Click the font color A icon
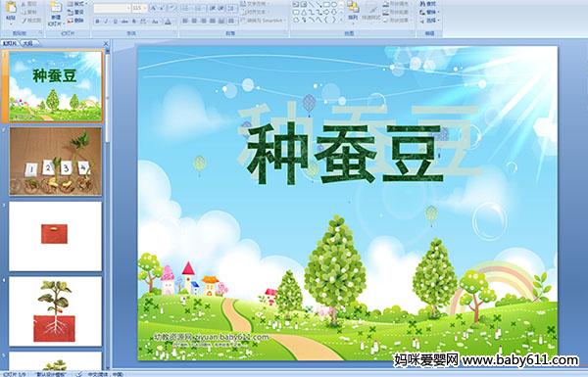 [168, 22]
